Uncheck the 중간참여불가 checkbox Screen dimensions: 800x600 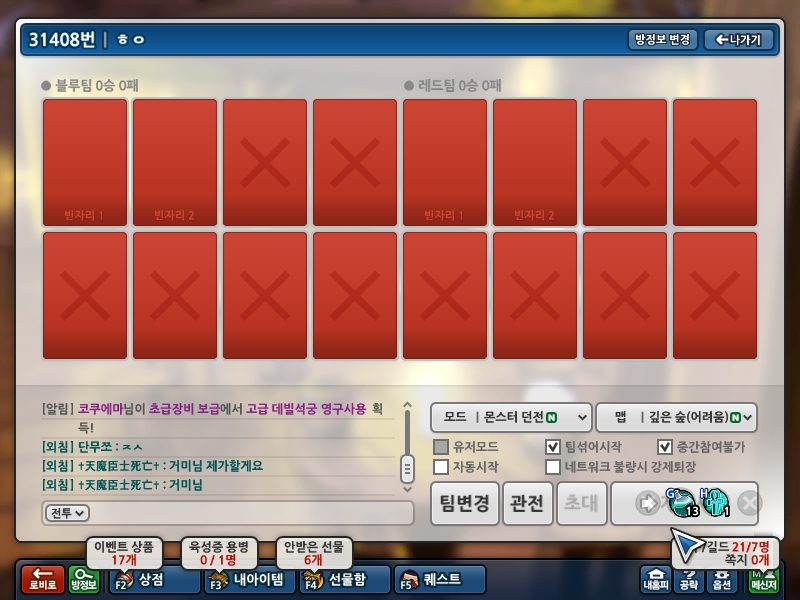click(664, 447)
